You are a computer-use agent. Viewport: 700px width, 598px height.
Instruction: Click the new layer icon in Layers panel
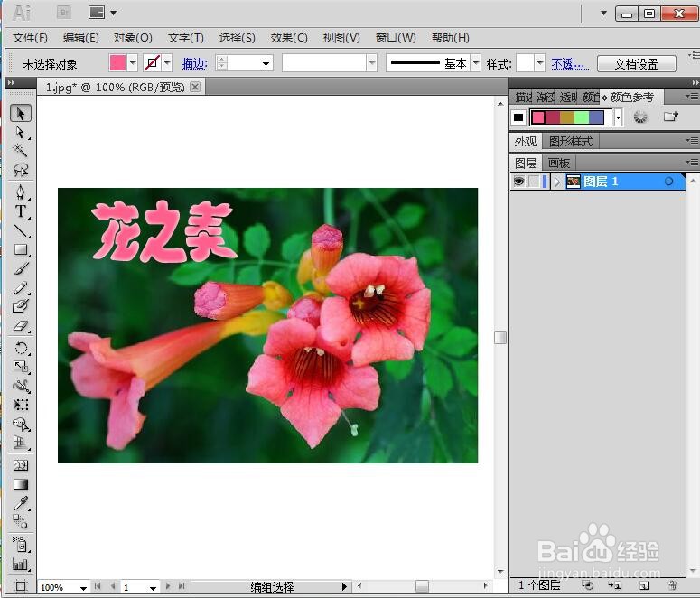point(644,585)
